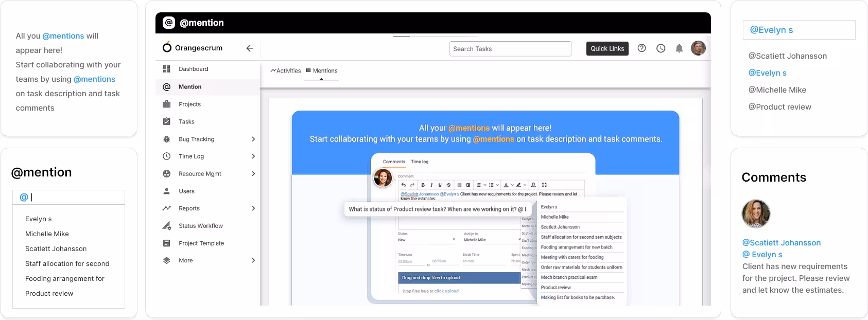
Task: Select Users in the sidebar
Action: point(186,191)
